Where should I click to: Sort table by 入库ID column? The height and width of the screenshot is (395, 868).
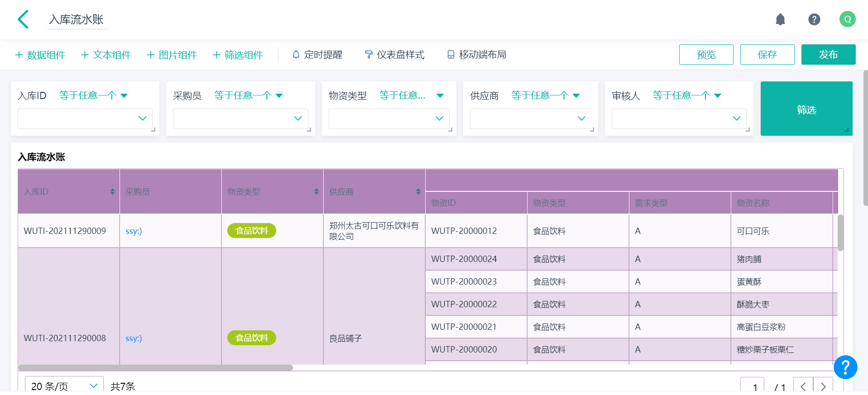point(112,192)
